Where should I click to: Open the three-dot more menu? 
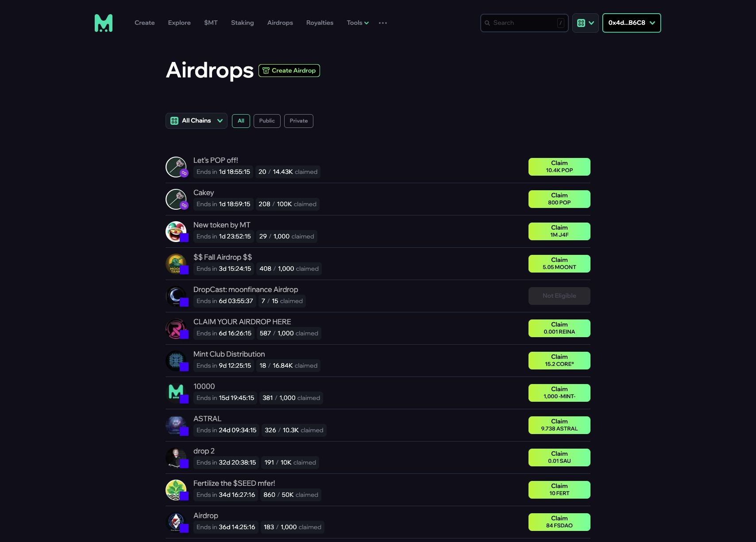click(x=383, y=23)
